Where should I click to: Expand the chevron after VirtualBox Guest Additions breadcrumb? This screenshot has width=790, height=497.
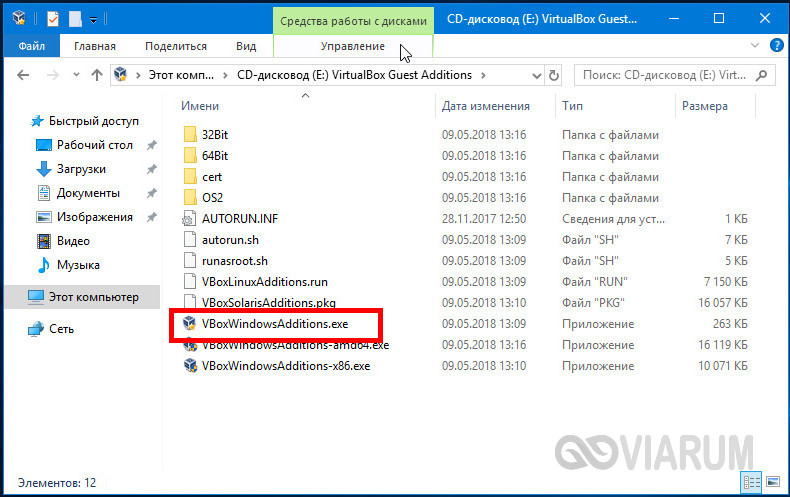coord(484,75)
